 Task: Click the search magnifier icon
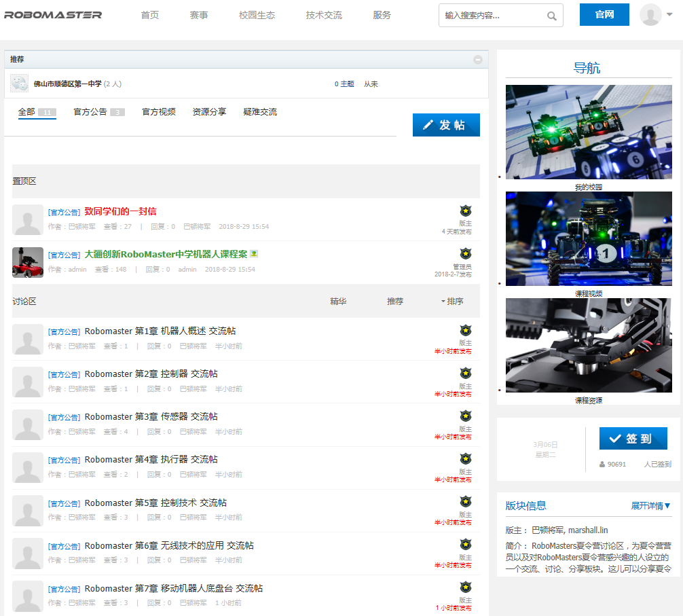tap(551, 16)
